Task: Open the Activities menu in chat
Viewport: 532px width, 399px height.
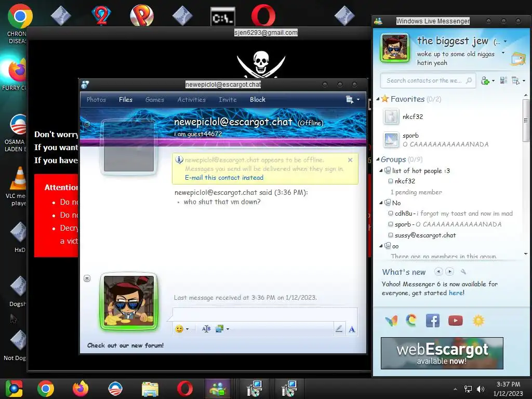Action: point(191,100)
